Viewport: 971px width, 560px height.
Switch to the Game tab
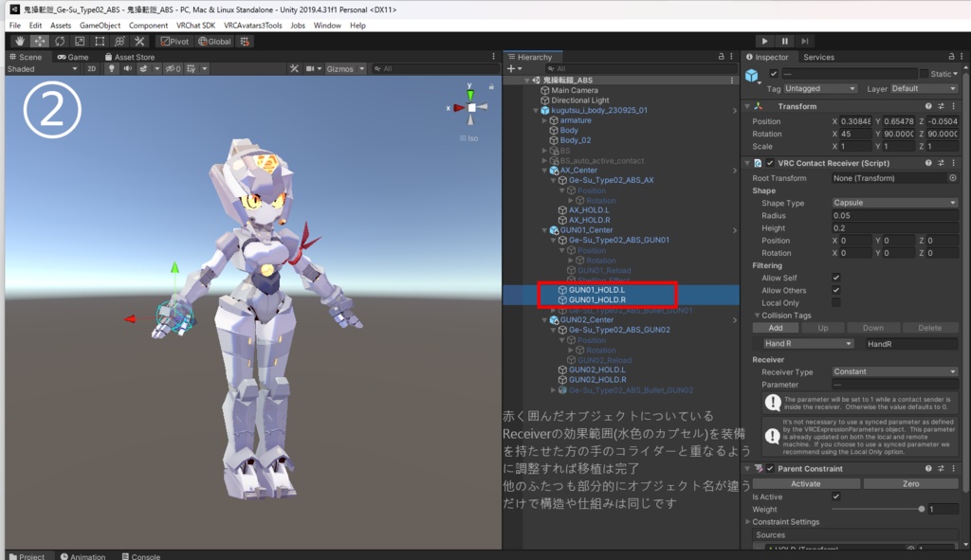tap(76, 56)
